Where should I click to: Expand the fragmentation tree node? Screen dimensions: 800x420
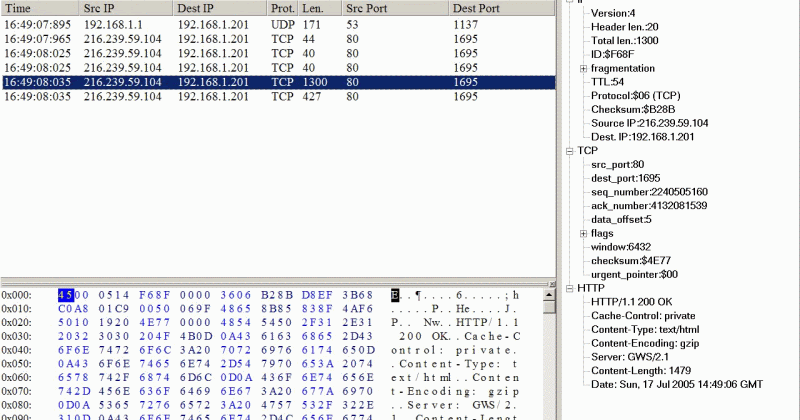point(583,68)
